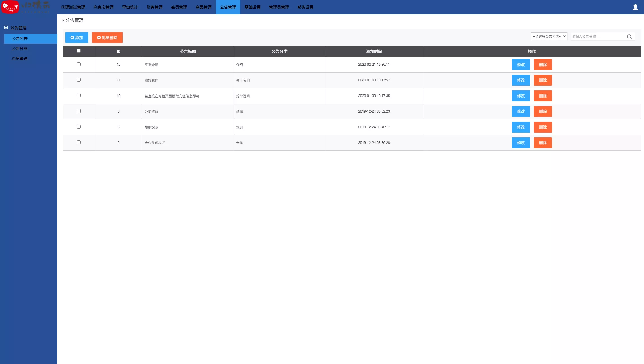Click the search magnifier icon
This screenshot has width=644, height=364.
(629, 36)
